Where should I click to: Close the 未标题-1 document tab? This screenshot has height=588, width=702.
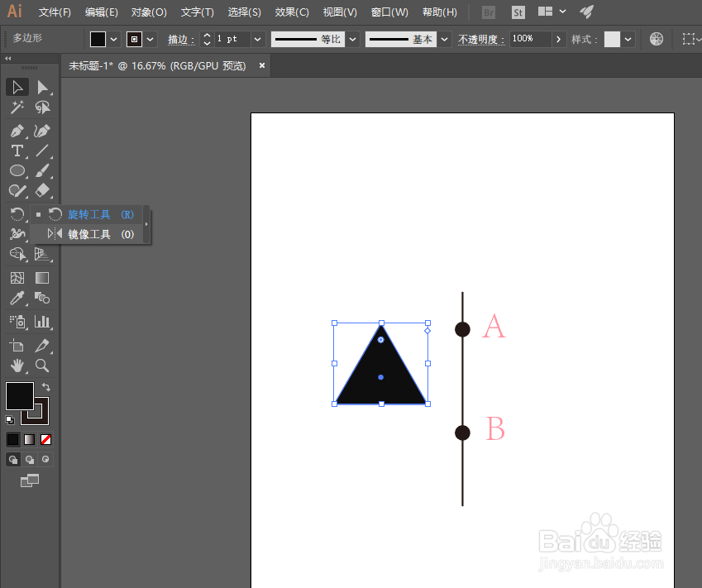262,65
